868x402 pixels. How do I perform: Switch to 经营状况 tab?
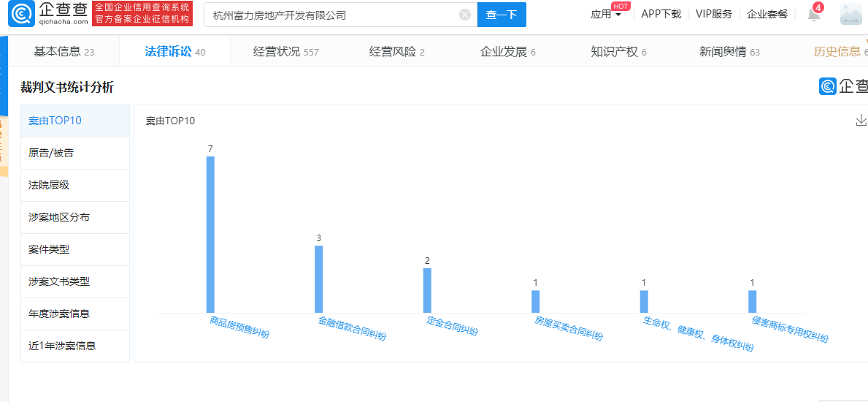point(285,52)
